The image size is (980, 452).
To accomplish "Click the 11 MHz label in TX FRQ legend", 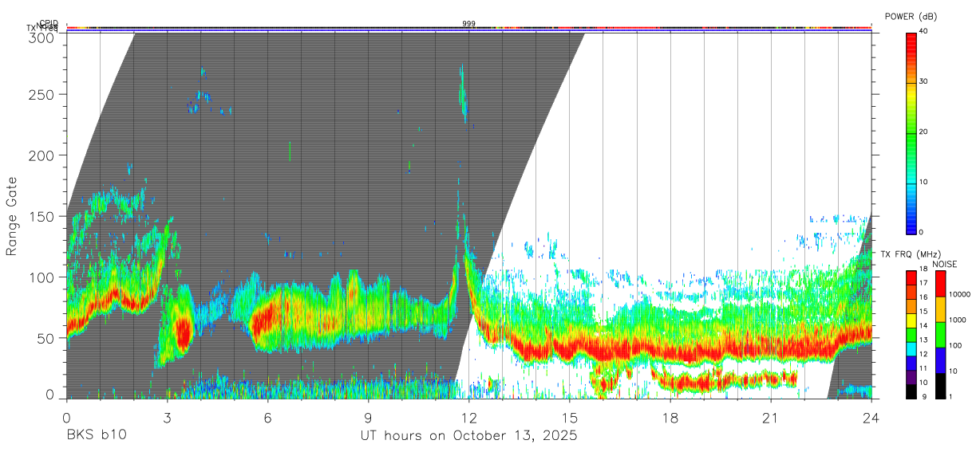I will (923, 368).
